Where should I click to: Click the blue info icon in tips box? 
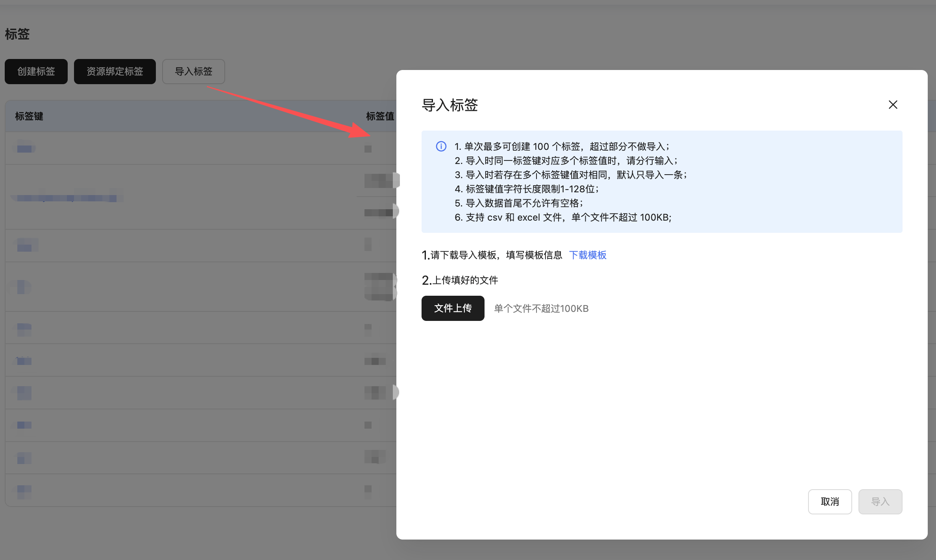click(441, 146)
